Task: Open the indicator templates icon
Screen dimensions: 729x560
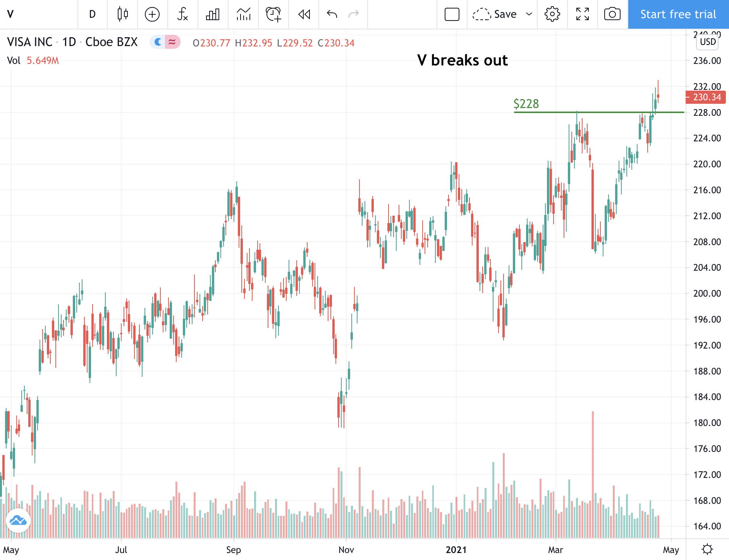Action: click(x=243, y=14)
